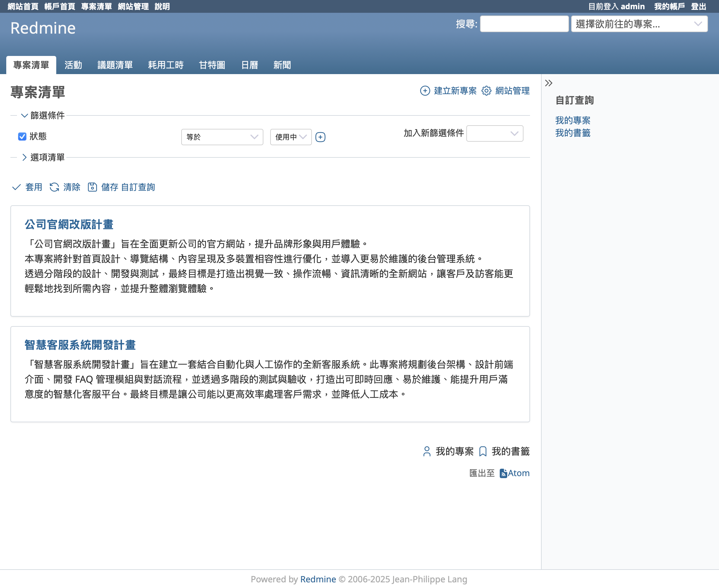Click the save disk icon for 儲存 自訂查詢

coord(92,187)
